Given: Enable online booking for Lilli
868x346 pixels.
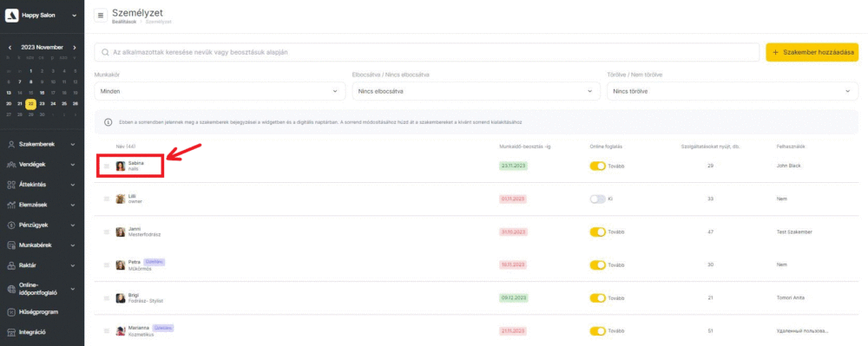Looking at the screenshot, I should click(598, 199).
